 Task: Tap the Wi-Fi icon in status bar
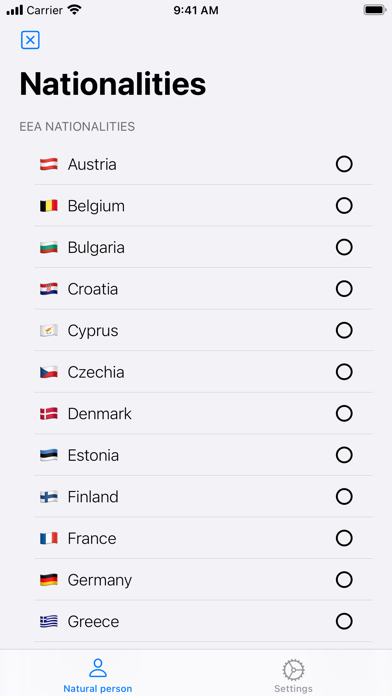(x=75, y=10)
